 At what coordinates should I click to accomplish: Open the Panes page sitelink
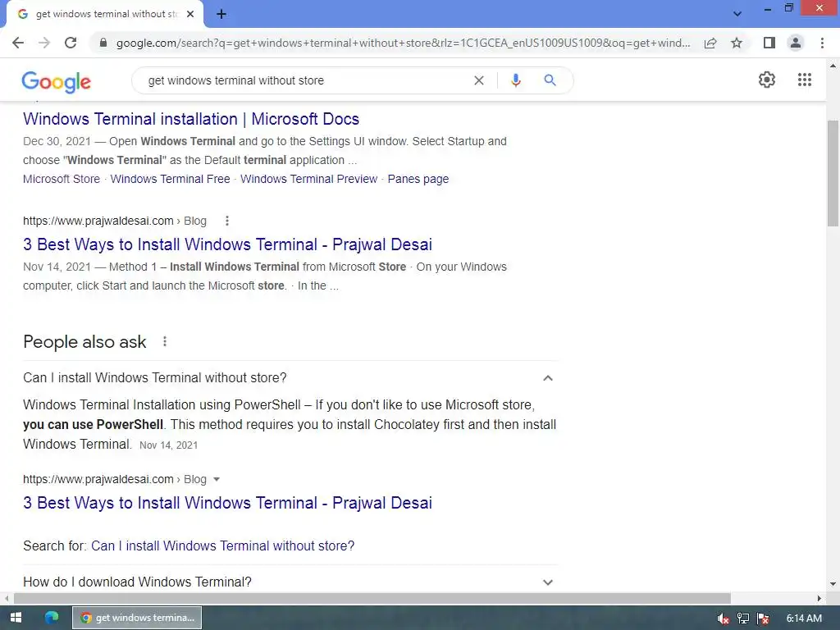(418, 179)
